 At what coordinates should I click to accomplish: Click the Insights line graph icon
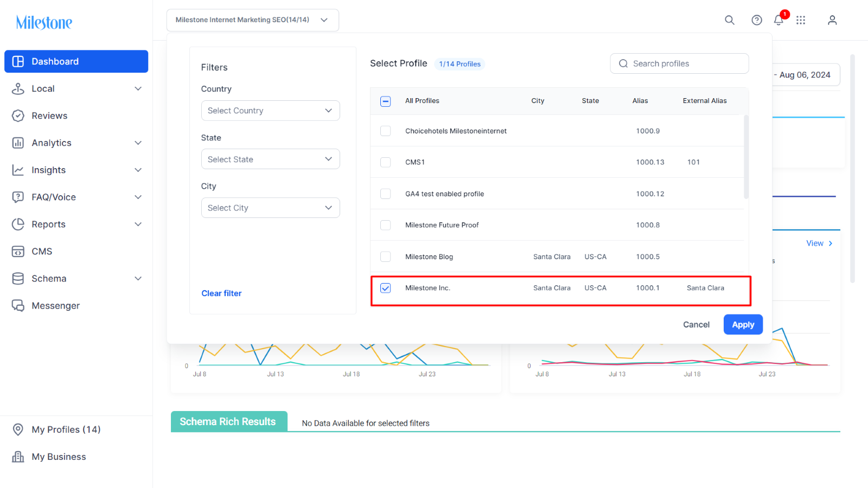coord(18,170)
